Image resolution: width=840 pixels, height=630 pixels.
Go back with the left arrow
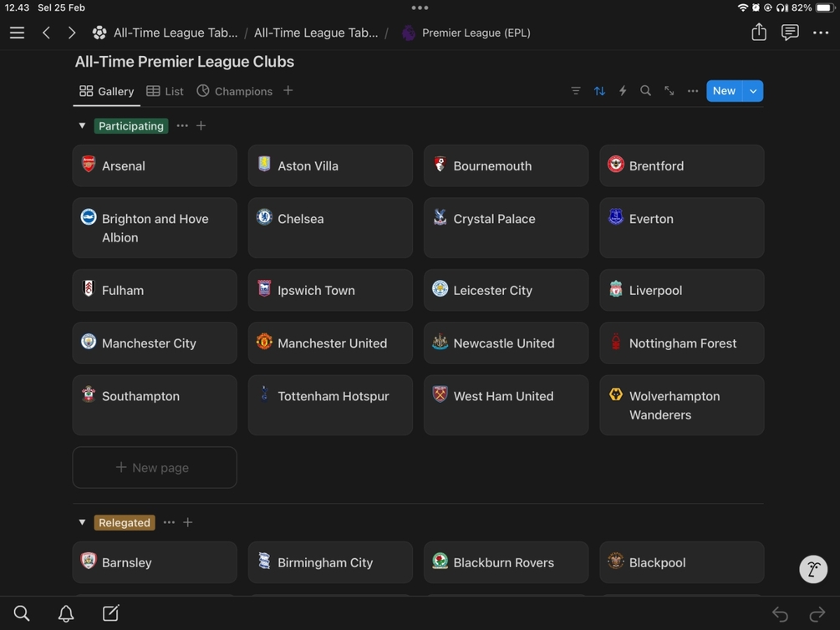point(47,33)
